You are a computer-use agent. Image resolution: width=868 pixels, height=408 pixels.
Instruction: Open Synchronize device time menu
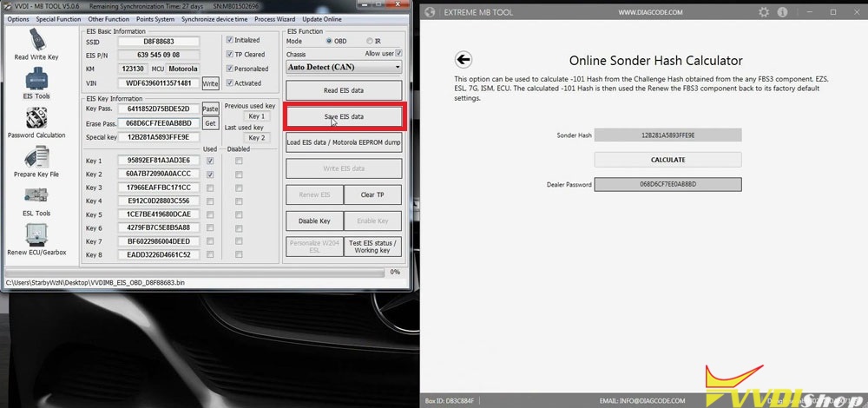[214, 19]
